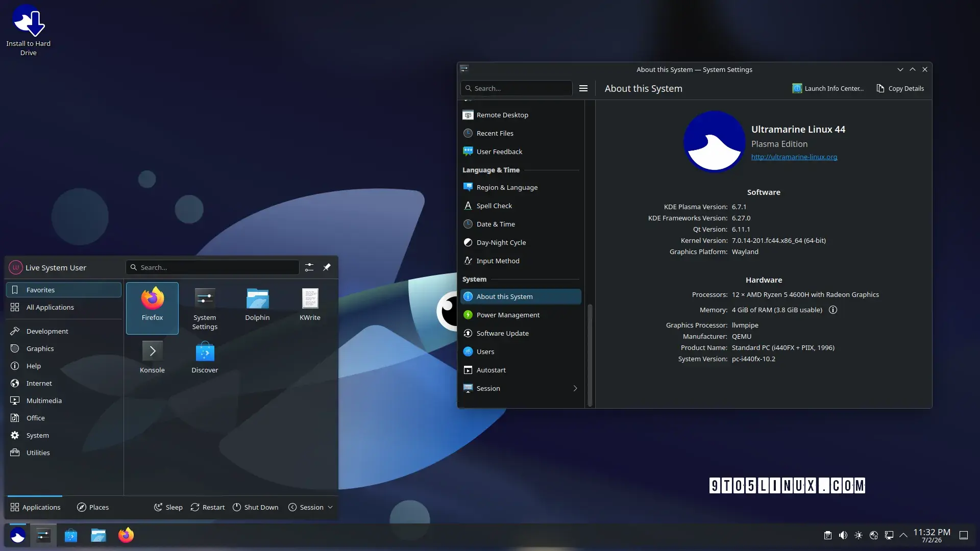Select the Favorites category in launcher
This screenshot has height=551, width=980.
64,290
